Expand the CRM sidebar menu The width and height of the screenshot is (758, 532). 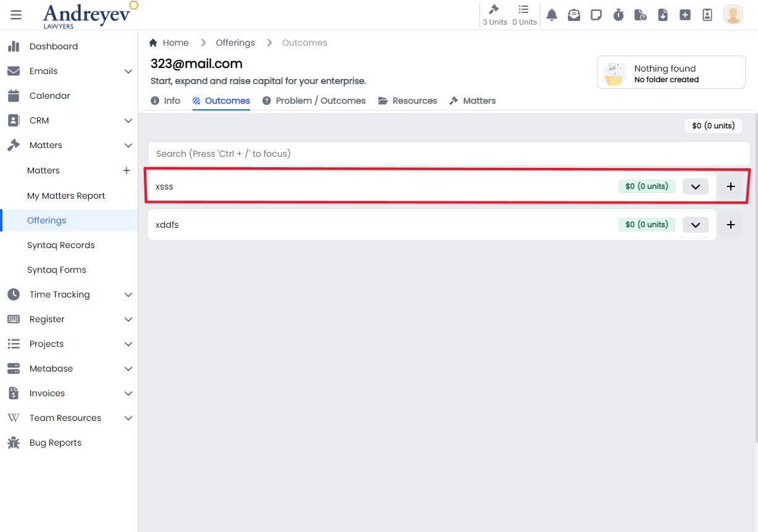point(128,120)
